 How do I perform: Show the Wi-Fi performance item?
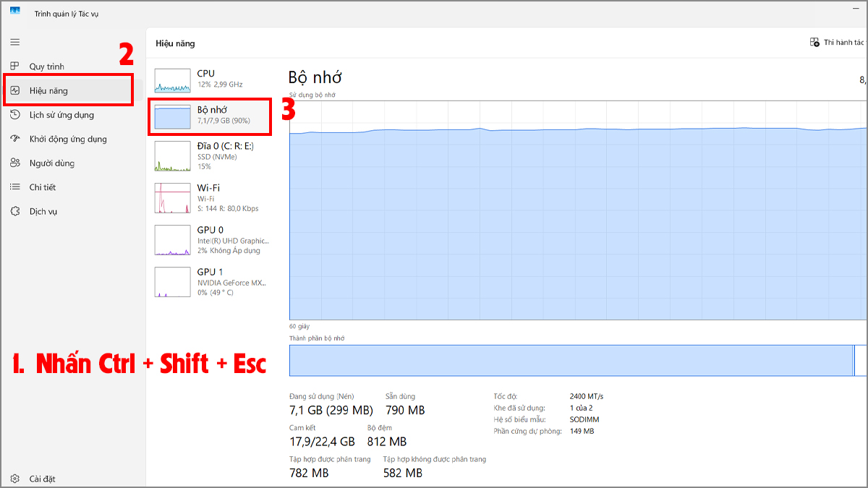click(209, 197)
